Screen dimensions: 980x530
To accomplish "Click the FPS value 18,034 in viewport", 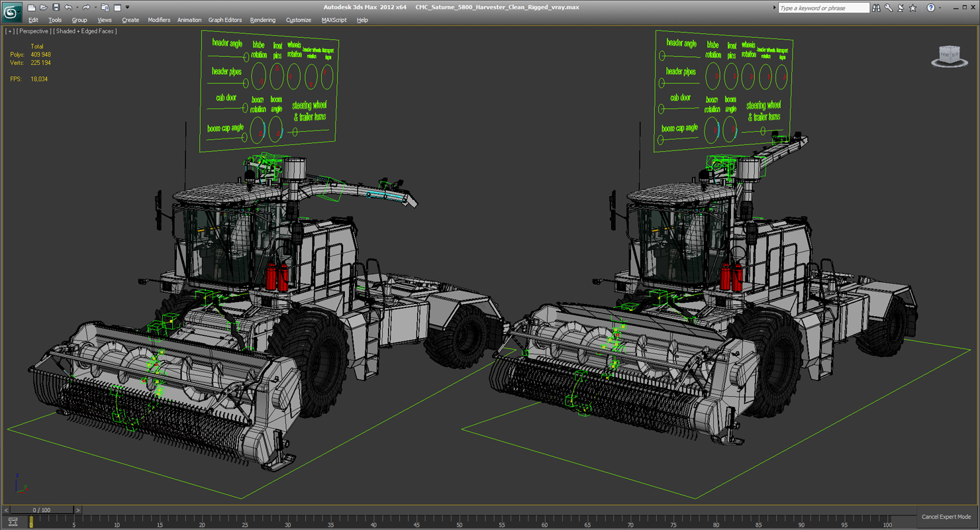I will pos(39,79).
